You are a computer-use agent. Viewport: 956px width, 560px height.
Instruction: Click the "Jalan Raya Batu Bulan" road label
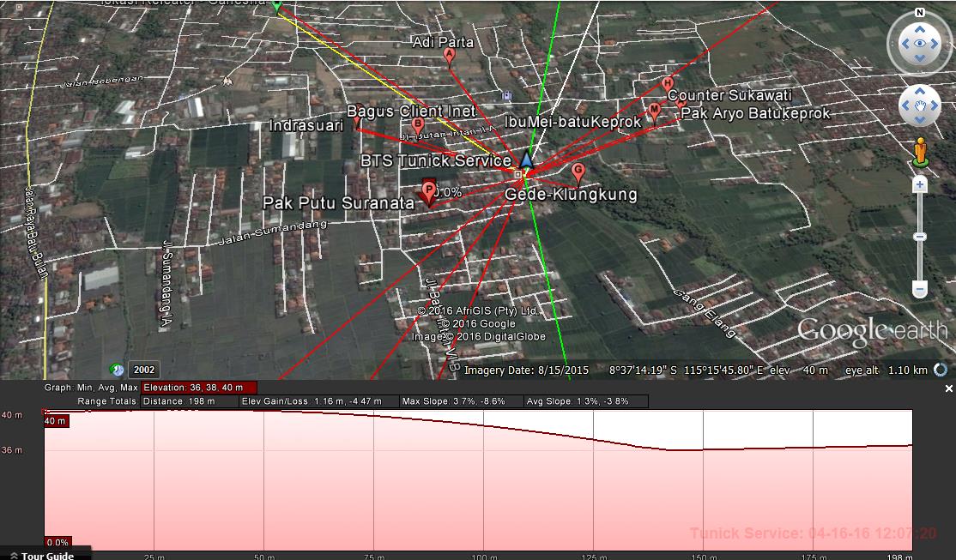35,232
